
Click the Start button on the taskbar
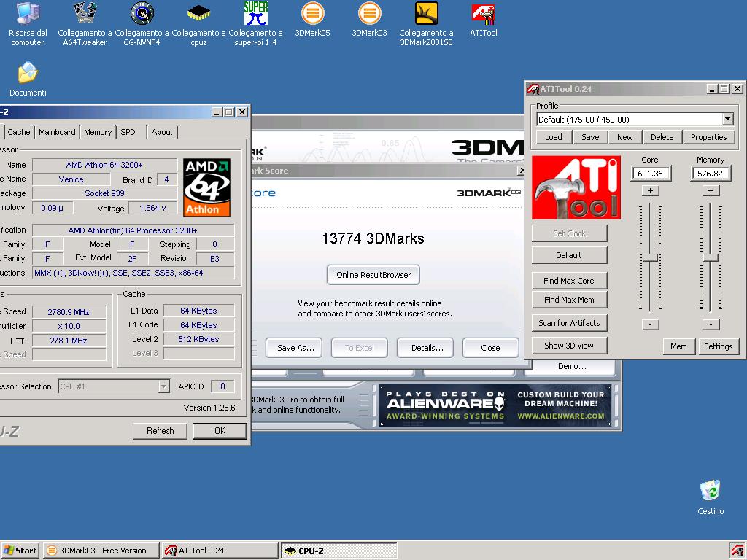pos(20,551)
